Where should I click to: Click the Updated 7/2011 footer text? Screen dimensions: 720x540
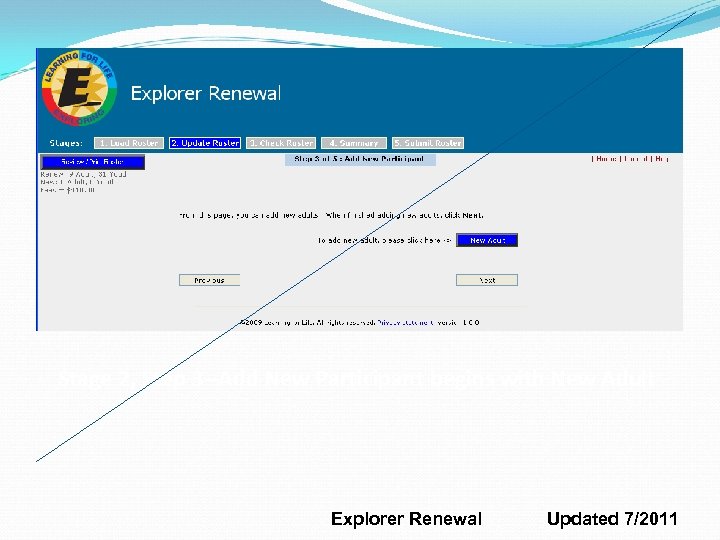click(612, 519)
